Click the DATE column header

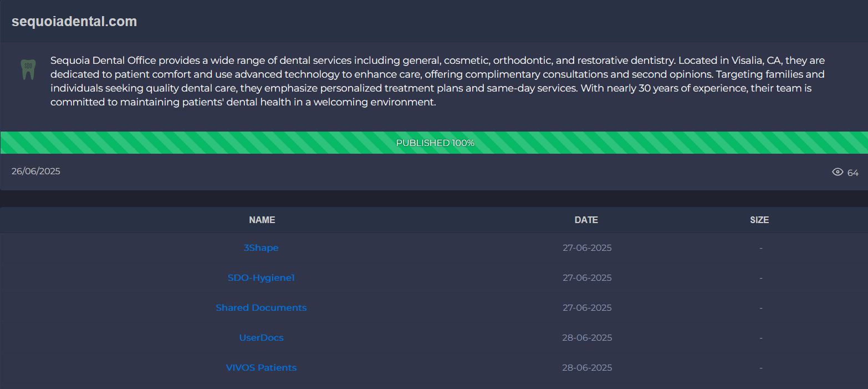(586, 220)
